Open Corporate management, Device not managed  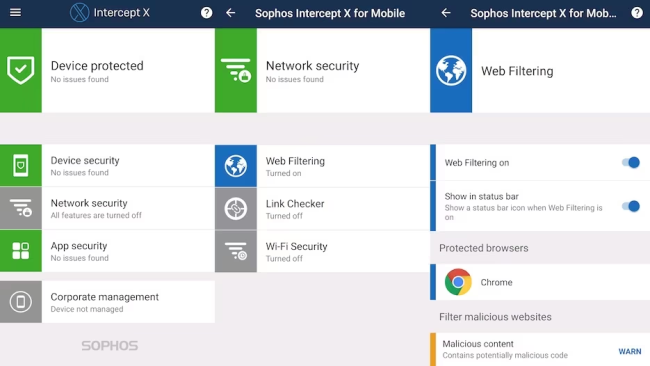107,301
